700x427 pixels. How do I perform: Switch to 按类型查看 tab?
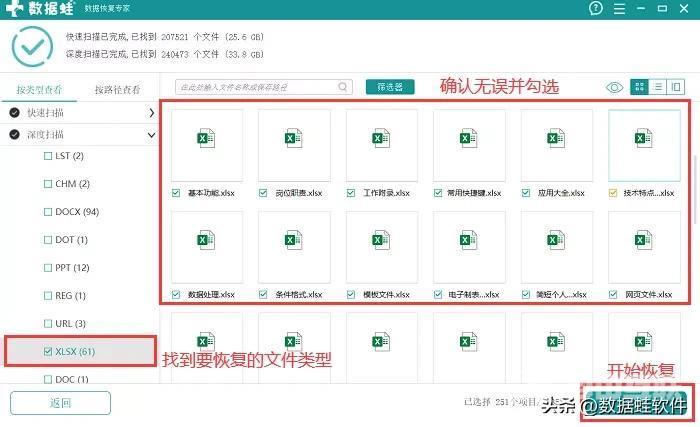tap(39, 90)
